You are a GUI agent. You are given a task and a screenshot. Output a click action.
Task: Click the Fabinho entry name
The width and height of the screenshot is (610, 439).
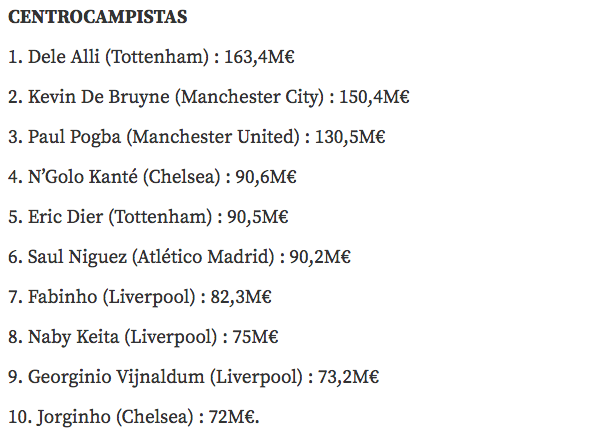tap(62, 297)
